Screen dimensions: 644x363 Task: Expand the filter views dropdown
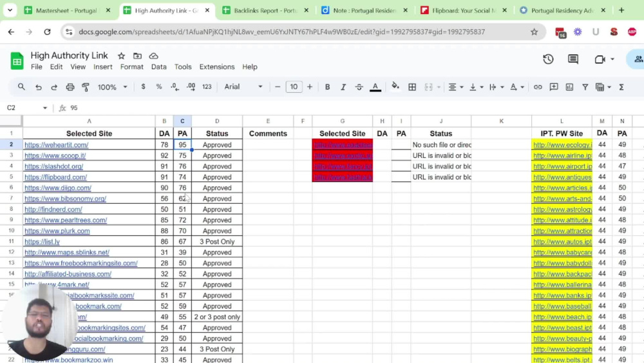pos(609,87)
